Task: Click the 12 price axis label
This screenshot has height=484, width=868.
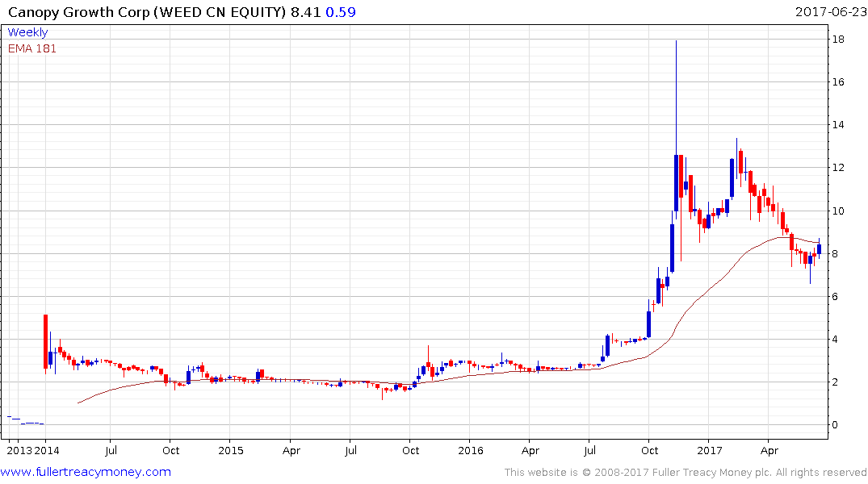Action: pos(838,168)
